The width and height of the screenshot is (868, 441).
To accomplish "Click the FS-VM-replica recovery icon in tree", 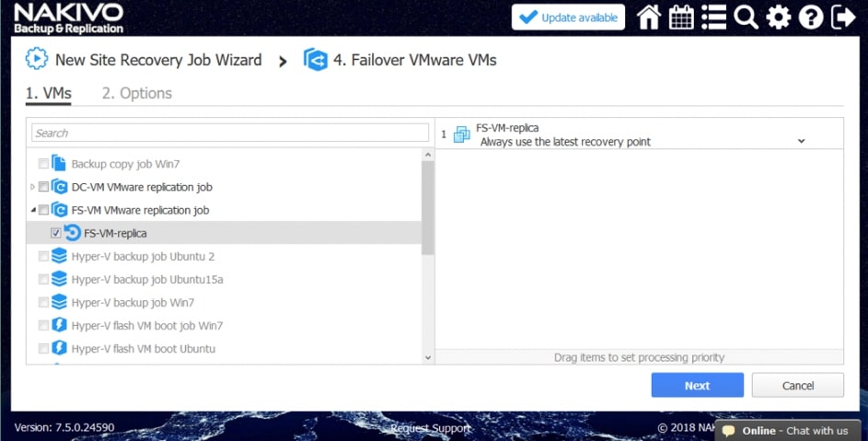I will tap(72, 233).
